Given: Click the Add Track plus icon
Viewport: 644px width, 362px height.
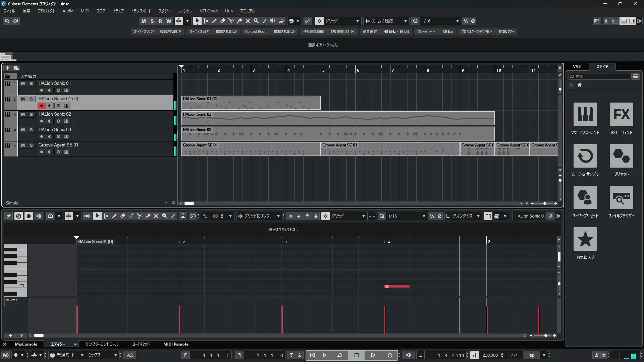Looking at the screenshot, I should click(x=7, y=68).
